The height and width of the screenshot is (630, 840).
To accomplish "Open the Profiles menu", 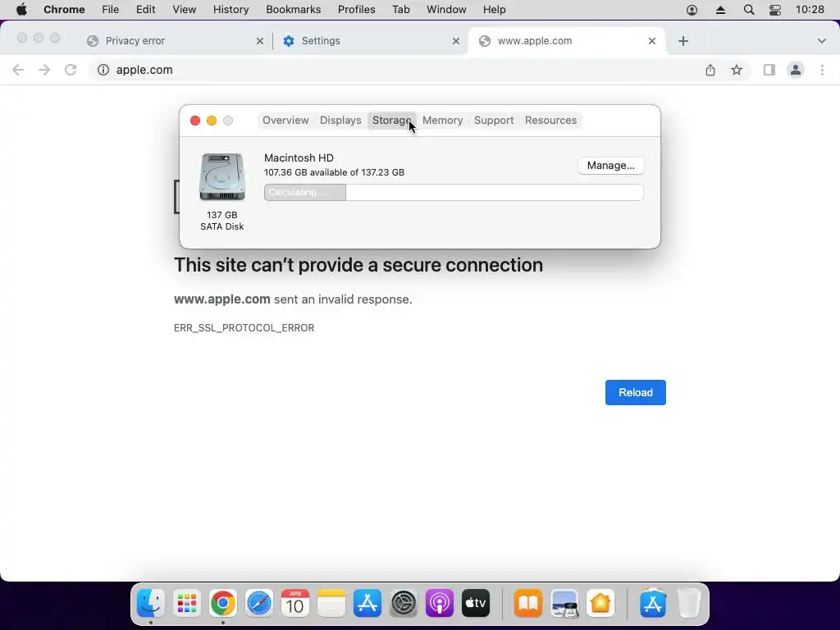I will point(356,10).
